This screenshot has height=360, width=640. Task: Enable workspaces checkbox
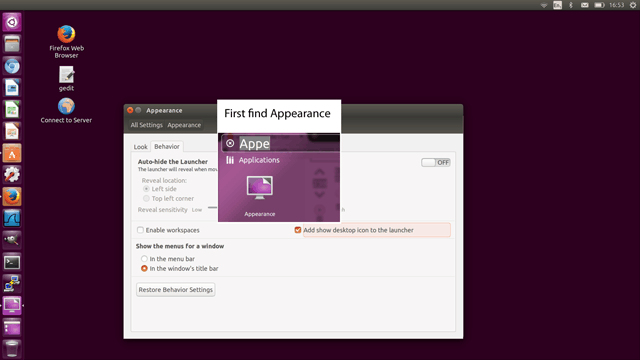point(140,230)
